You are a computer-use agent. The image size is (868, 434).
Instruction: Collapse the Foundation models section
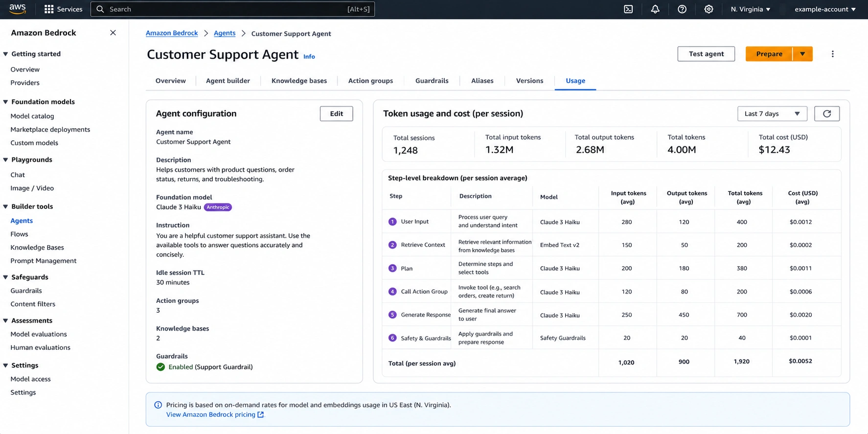click(x=5, y=102)
